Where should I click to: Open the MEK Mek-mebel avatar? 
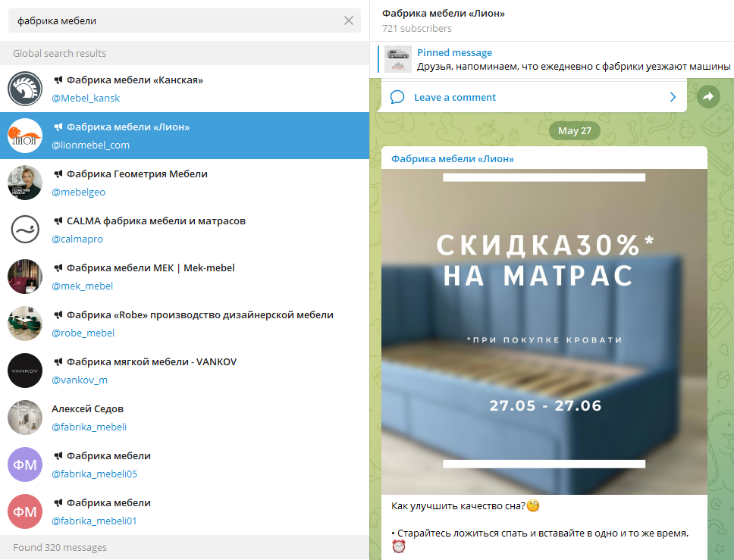click(25, 277)
